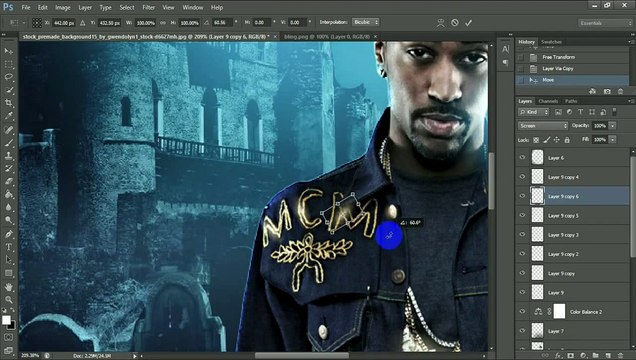Screen dimensions: 636x360
Task: Select the Clone Stamp tool
Action: (9, 156)
